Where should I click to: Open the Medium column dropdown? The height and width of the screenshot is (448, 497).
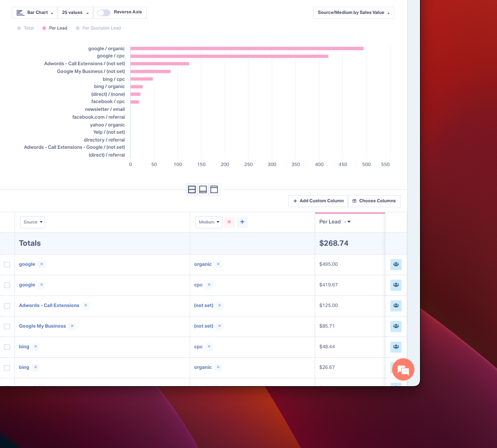pos(209,222)
